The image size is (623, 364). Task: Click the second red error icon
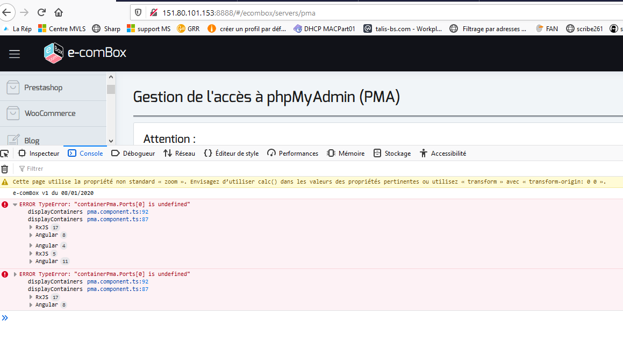[x=5, y=274]
